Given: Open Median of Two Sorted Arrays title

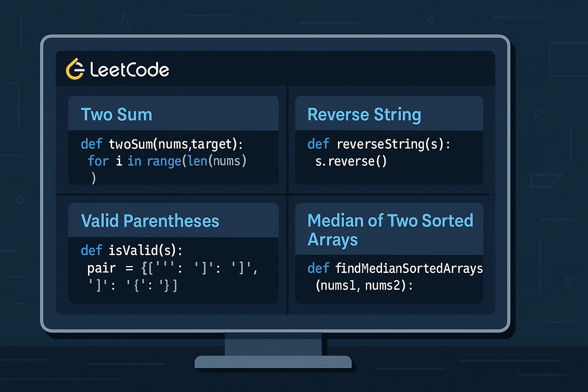Looking at the screenshot, I should pos(390,221).
